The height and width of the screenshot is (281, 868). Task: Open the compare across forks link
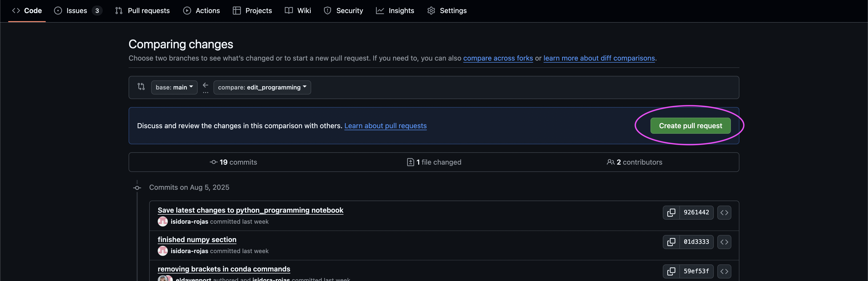[498, 58]
